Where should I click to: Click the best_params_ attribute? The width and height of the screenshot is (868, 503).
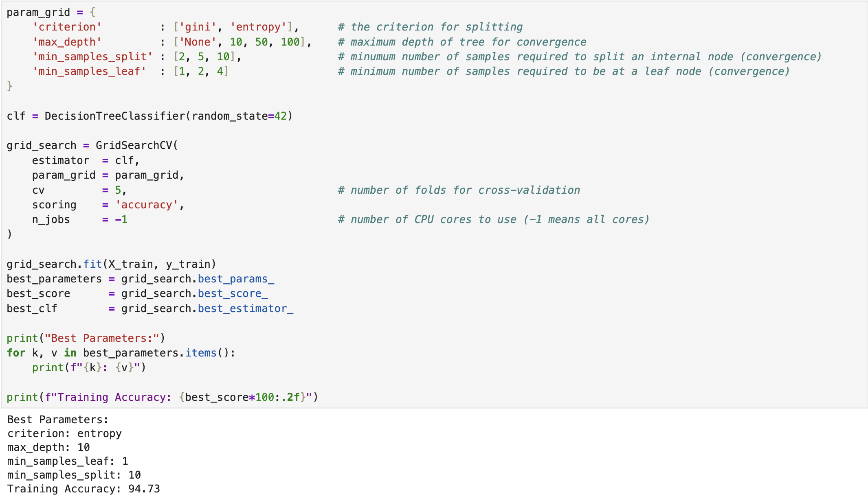(x=236, y=279)
